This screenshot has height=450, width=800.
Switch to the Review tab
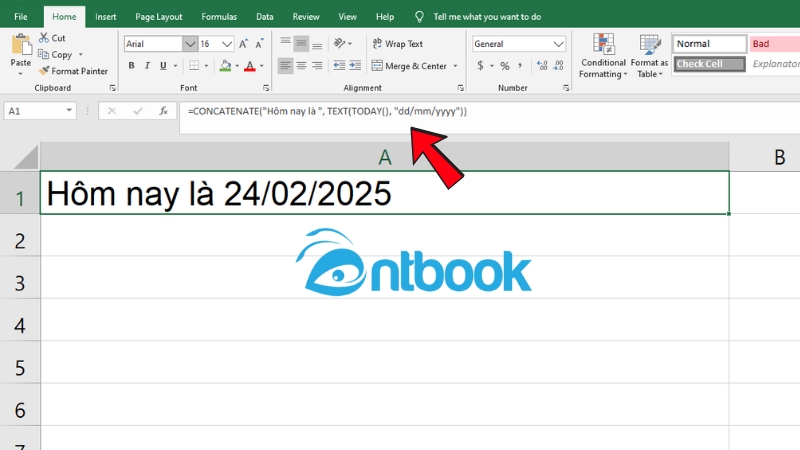pos(306,17)
